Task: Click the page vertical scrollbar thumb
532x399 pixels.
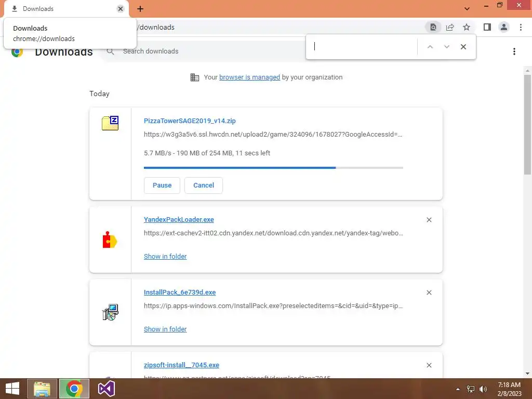Action: coord(527,125)
